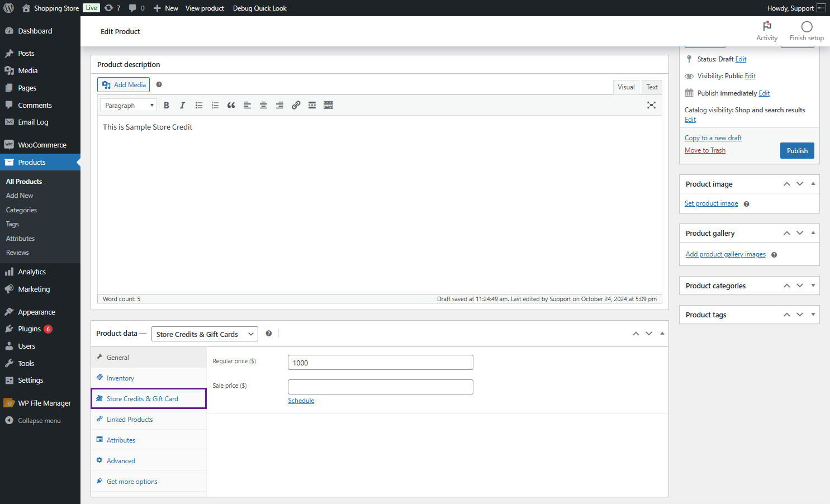Click the help icon beside Add Media
The height and width of the screenshot is (504, 830).
point(159,84)
